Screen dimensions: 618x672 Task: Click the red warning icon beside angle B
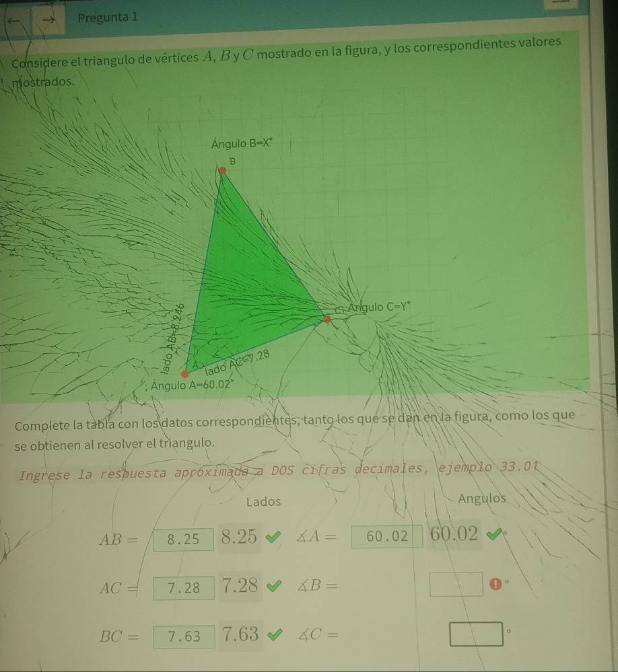tap(497, 585)
